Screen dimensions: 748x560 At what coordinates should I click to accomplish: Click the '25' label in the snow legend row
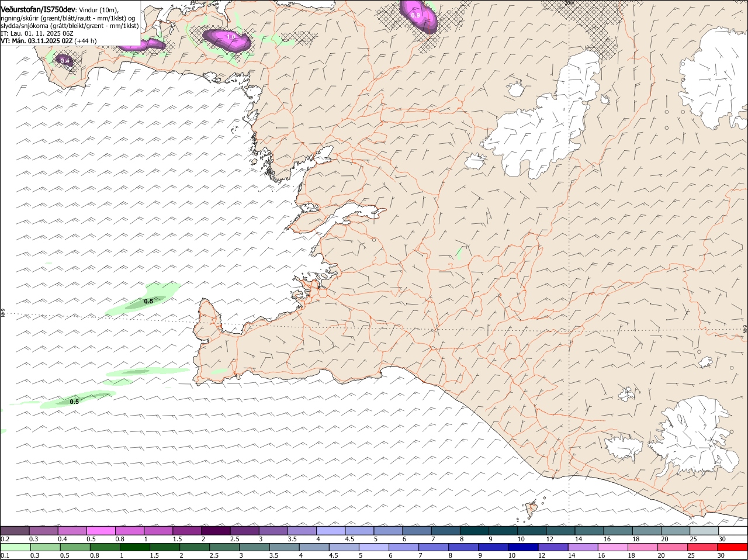pos(694,539)
